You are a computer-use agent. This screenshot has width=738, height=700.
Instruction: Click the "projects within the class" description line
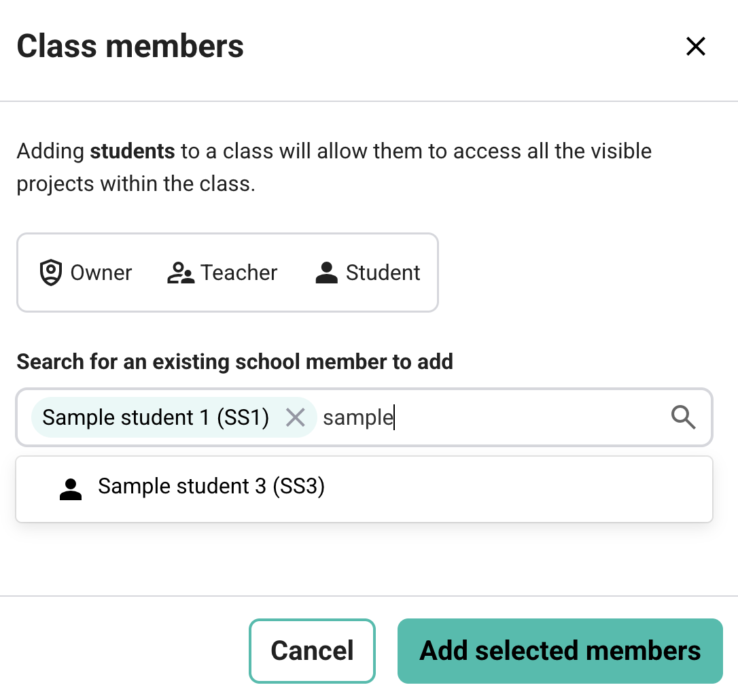point(136,184)
